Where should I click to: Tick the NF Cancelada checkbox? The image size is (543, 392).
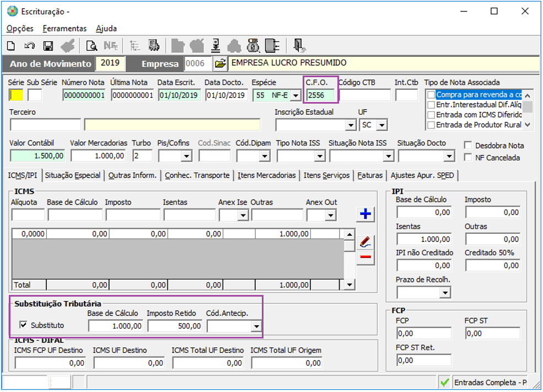coord(468,157)
